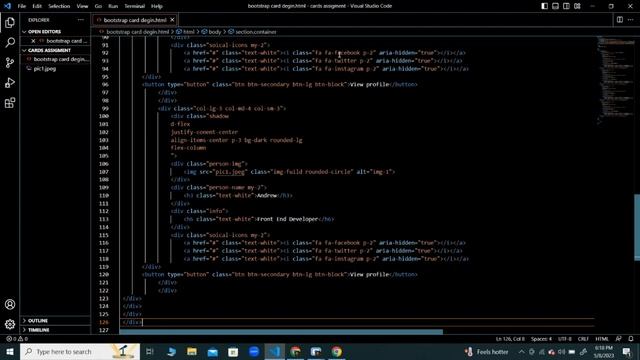Click the Windows search box
Viewport: 640px width, 360px height.
tap(80, 351)
